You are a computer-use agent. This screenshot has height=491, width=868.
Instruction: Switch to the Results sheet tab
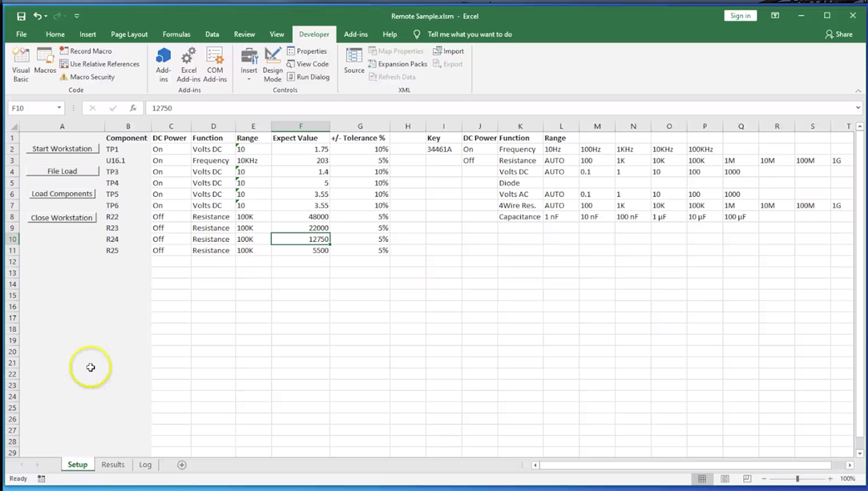(113, 465)
